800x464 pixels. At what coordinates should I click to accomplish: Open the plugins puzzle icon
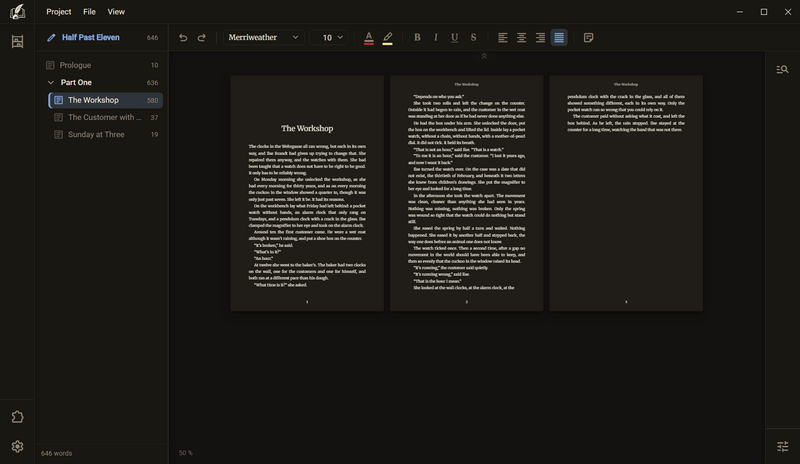tap(17, 417)
